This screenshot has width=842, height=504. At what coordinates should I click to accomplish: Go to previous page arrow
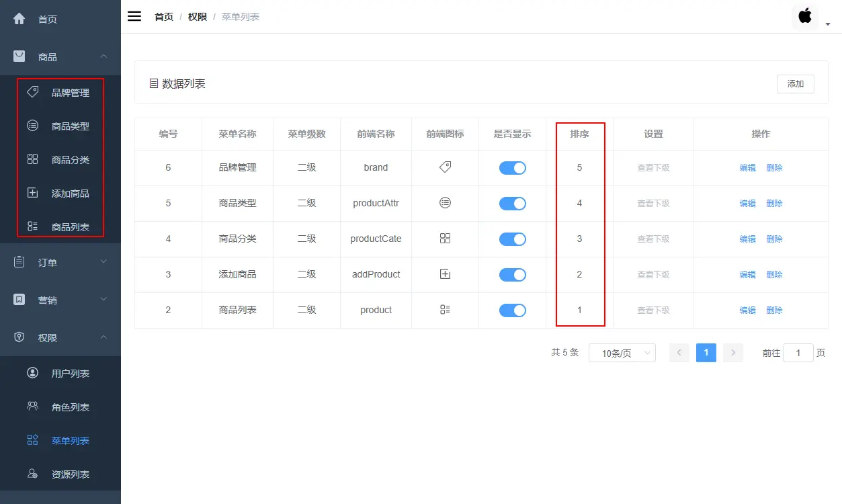pyautogui.click(x=679, y=353)
